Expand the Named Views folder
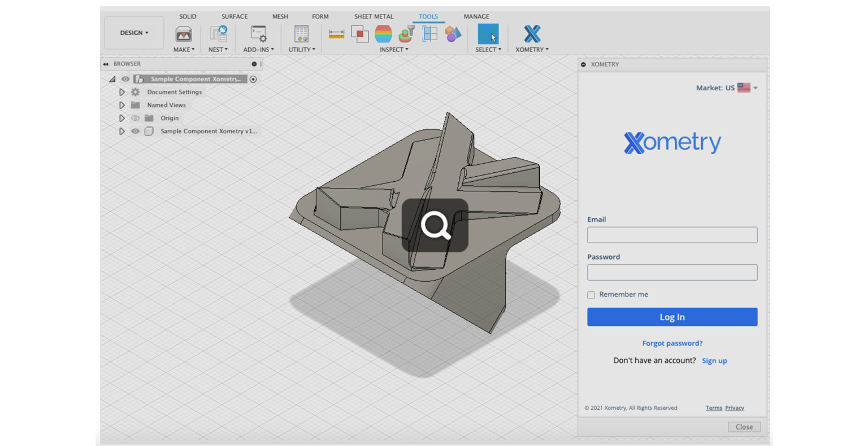 [122, 105]
